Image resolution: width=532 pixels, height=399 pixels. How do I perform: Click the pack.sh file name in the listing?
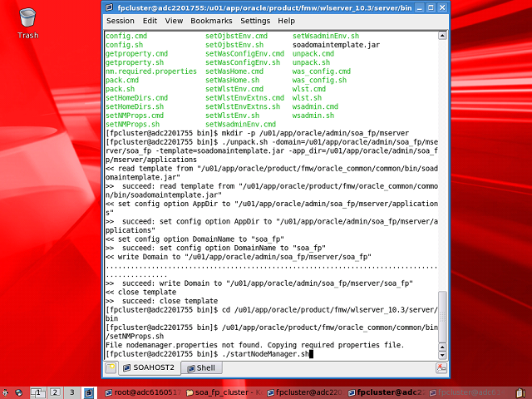[x=120, y=89]
